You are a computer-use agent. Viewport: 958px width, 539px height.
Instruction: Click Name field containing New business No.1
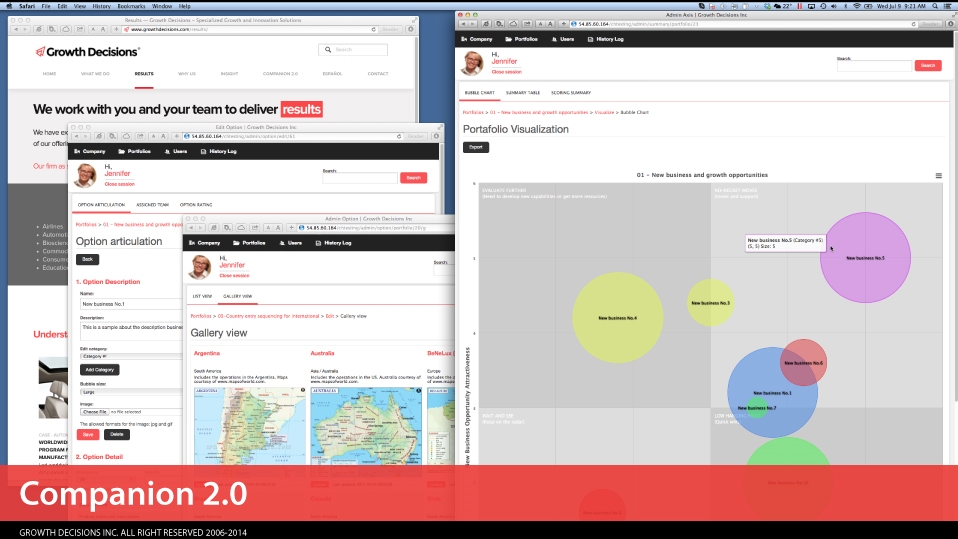[131, 304]
